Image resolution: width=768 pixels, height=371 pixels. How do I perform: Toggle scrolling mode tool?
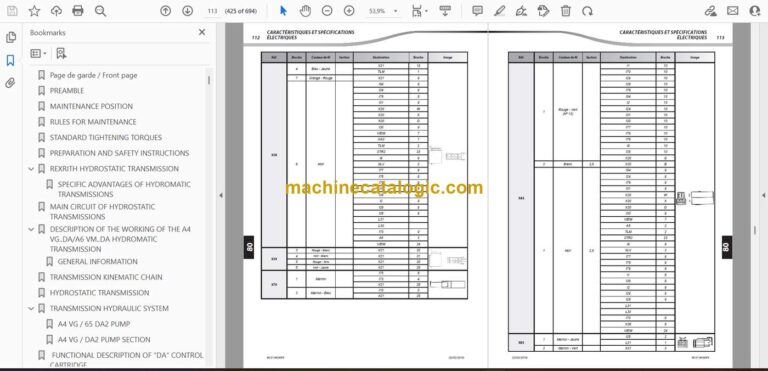point(445,11)
